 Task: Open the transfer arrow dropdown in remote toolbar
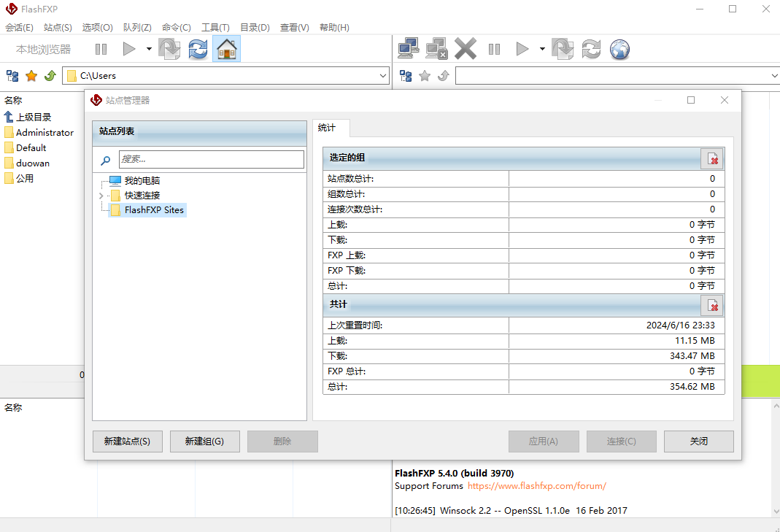coord(542,49)
